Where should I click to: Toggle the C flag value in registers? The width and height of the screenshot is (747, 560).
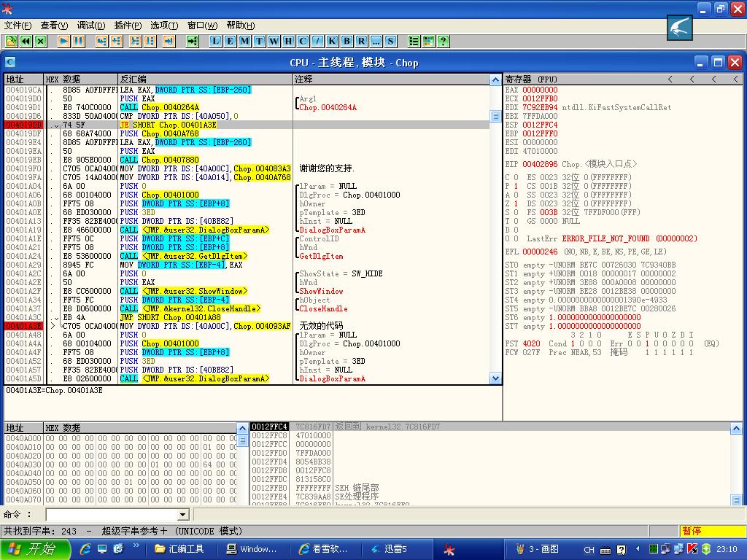pos(516,177)
